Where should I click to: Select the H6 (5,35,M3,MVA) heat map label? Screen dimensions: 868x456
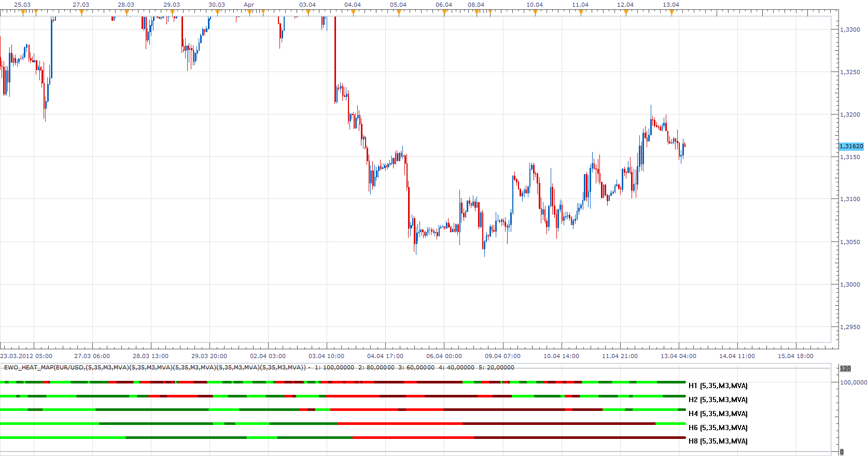coord(718,427)
